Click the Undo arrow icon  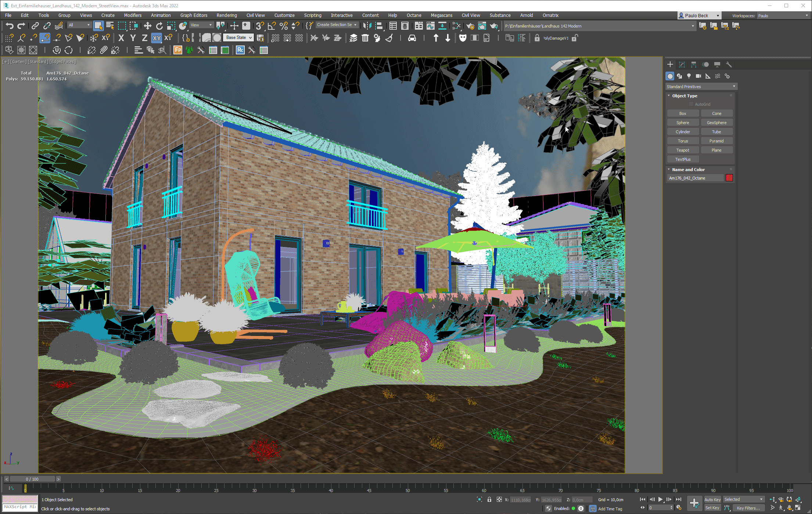tap(10, 26)
